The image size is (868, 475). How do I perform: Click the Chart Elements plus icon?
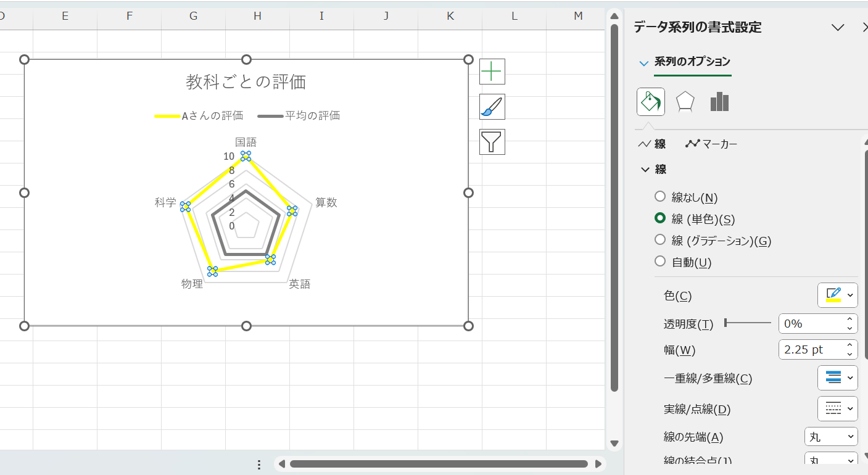coord(492,72)
